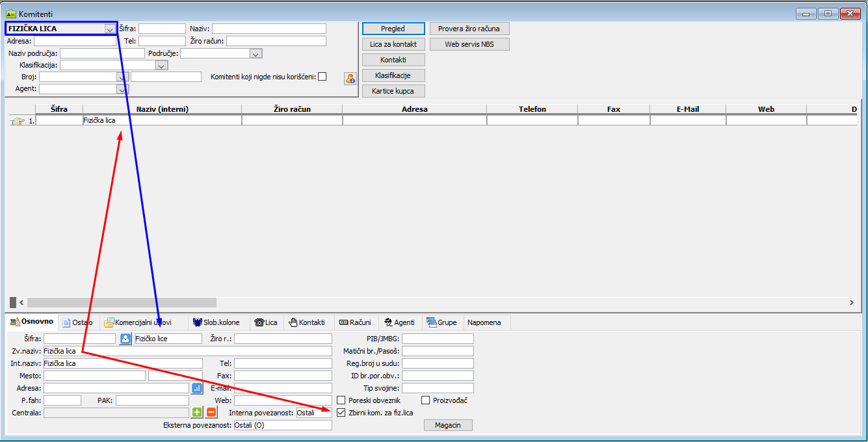
Task: Click the pointing hand row indicator icon
Action: [x=18, y=121]
